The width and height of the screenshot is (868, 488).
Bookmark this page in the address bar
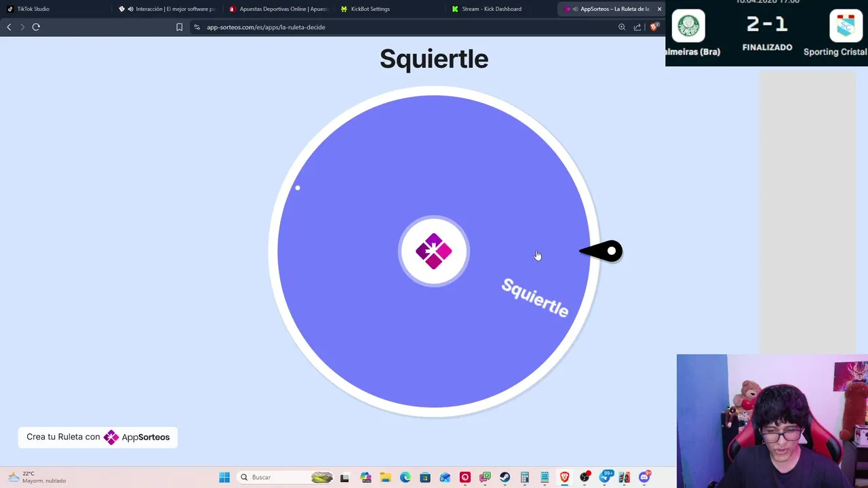[x=179, y=27]
